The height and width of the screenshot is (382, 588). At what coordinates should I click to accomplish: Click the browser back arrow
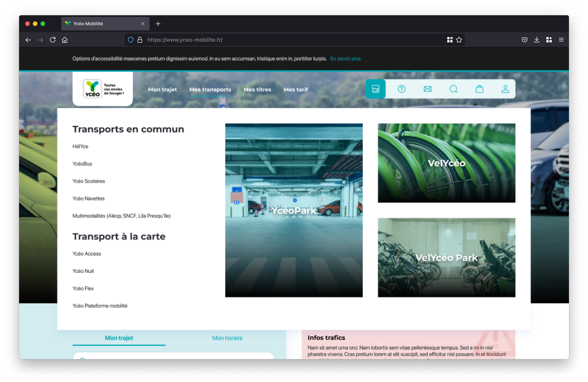[28, 40]
